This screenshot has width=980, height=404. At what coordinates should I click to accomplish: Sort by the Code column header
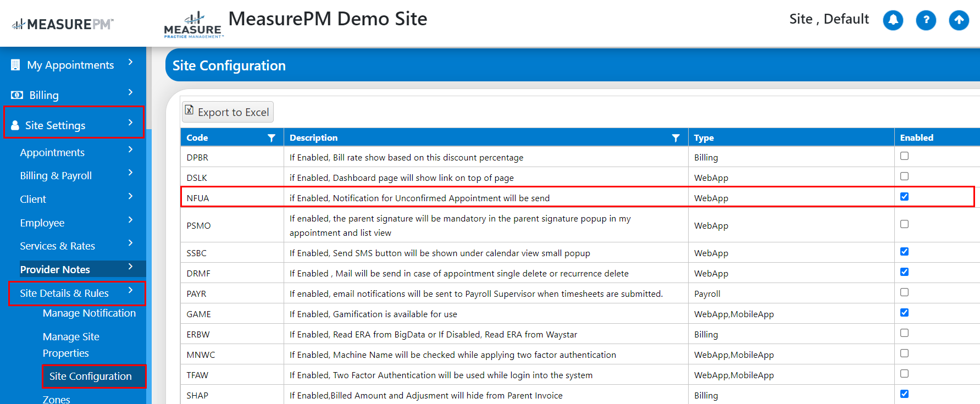point(197,138)
